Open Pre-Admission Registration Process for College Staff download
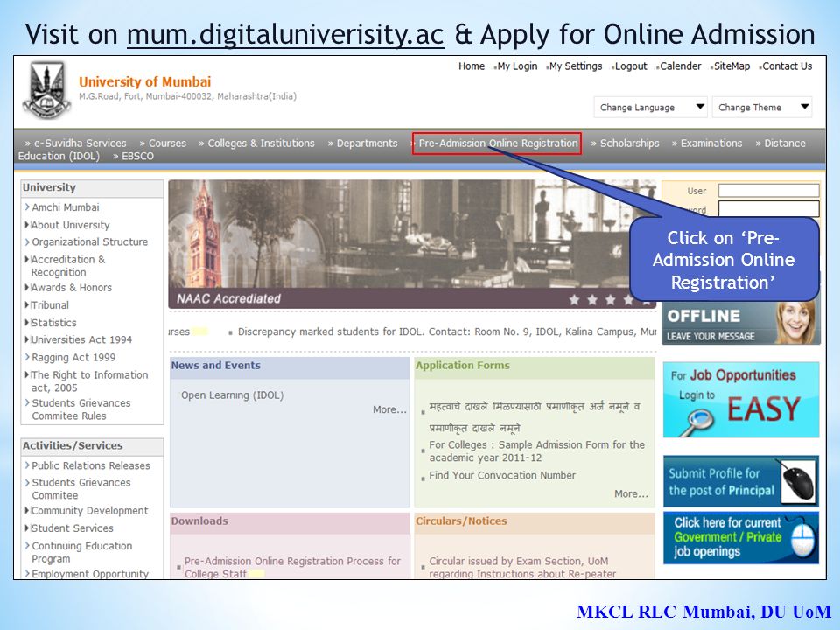Screen dimensions: 840x630 click(x=292, y=567)
